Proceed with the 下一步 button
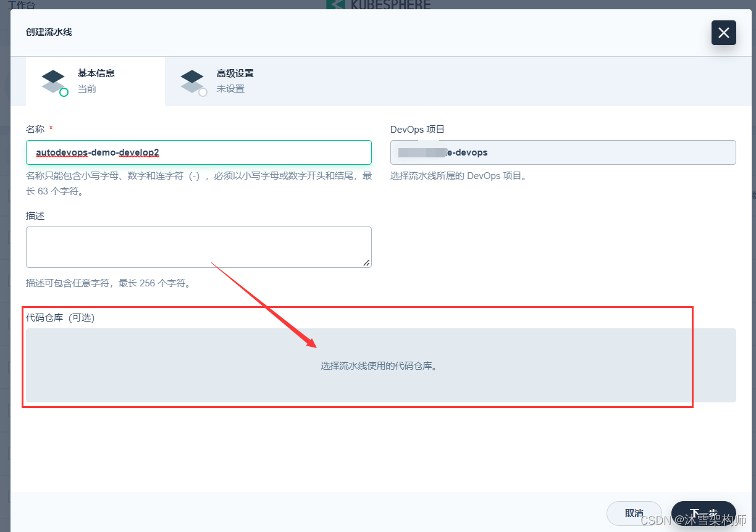756x532 pixels. pyautogui.click(x=703, y=513)
